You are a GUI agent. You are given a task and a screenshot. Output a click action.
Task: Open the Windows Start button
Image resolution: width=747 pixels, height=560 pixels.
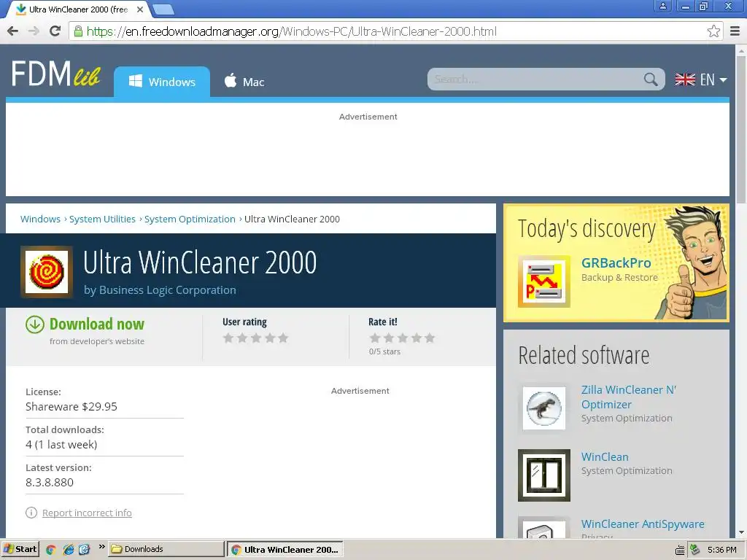click(x=20, y=550)
